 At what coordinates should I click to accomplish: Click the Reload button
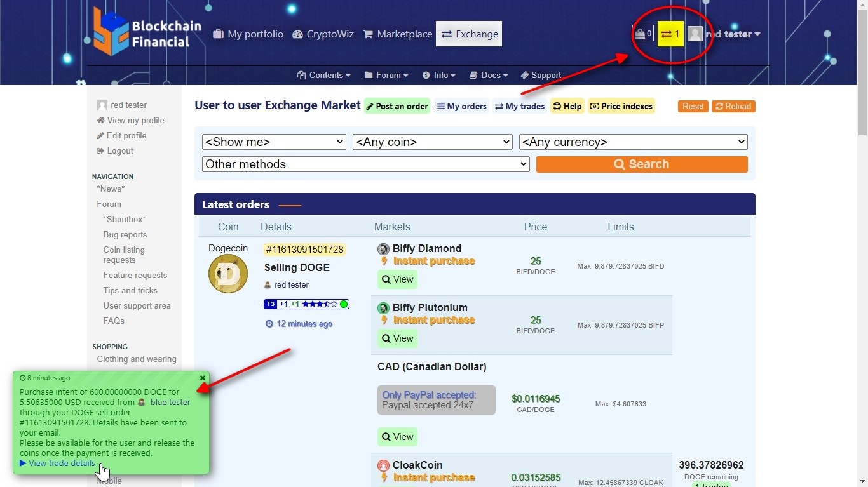(733, 107)
